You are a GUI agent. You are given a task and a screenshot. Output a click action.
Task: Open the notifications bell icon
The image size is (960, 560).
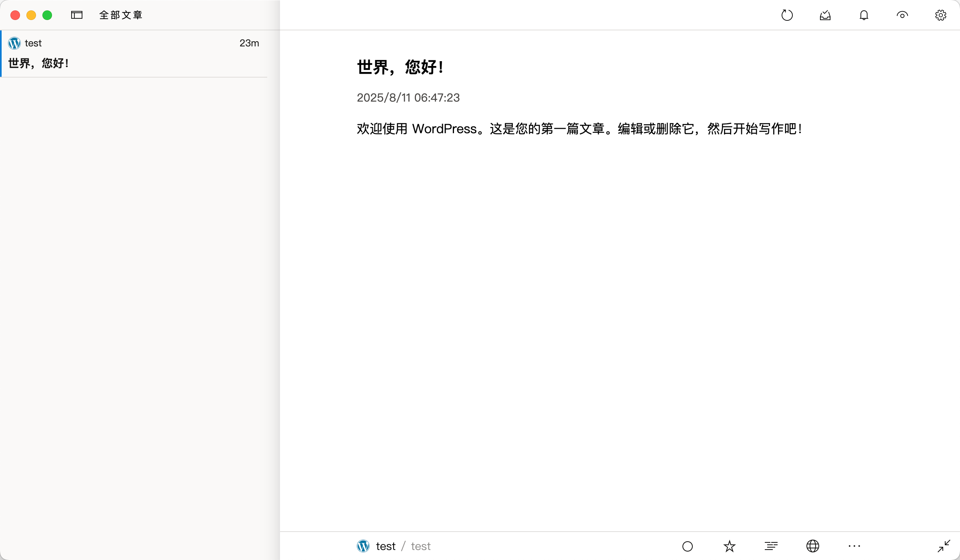tap(864, 15)
